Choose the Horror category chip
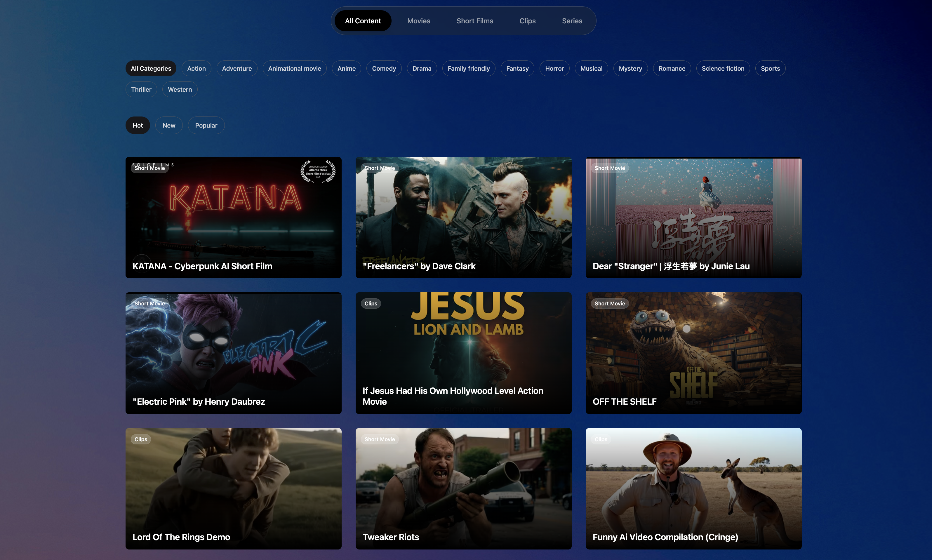932x560 pixels. pyautogui.click(x=554, y=68)
